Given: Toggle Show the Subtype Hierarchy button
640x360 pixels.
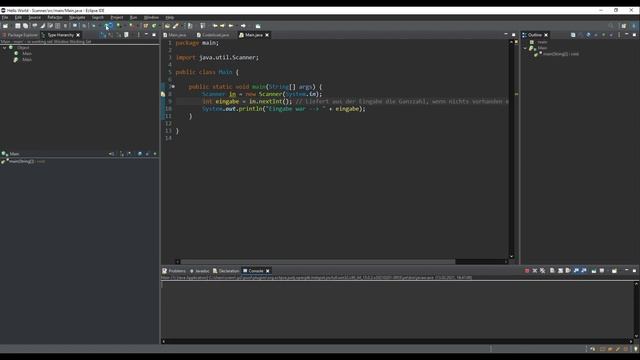Looking at the screenshot, I should click(118, 35).
